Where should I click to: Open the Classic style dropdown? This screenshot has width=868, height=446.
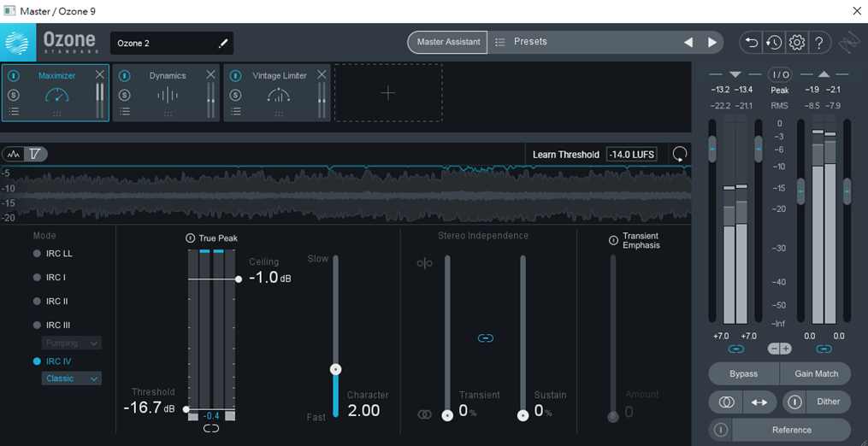click(72, 379)
